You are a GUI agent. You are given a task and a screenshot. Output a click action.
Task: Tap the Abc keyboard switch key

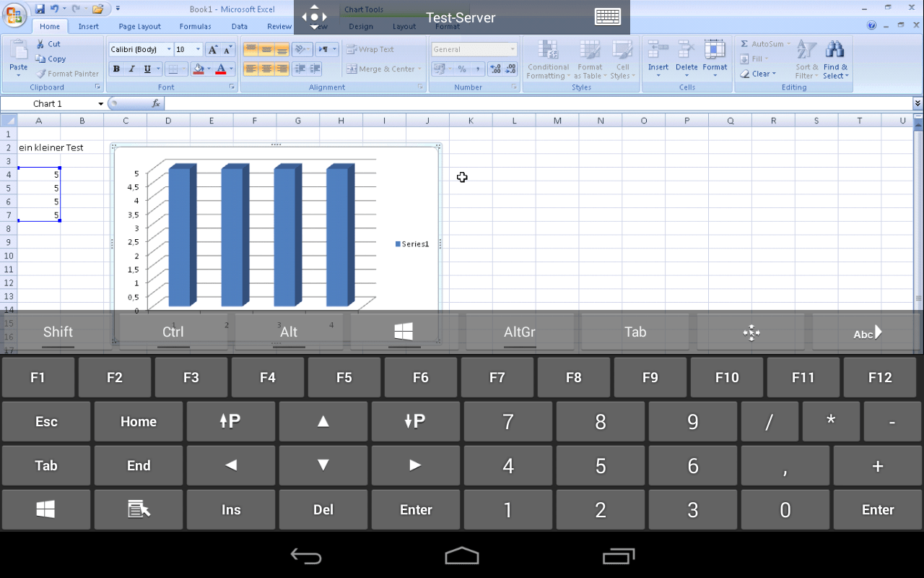pos(867,332)
